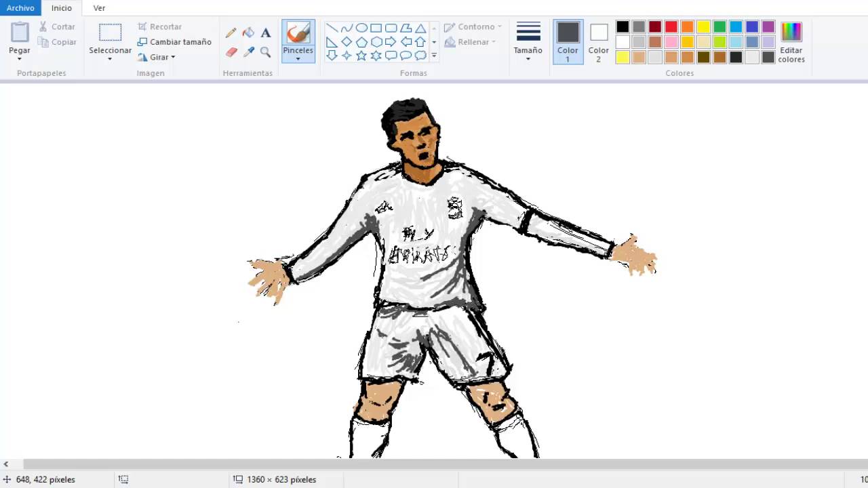Insert text with the Texto tool
Image resolution: width=868 pixels, height=488 pixels.
click(265, 32)
